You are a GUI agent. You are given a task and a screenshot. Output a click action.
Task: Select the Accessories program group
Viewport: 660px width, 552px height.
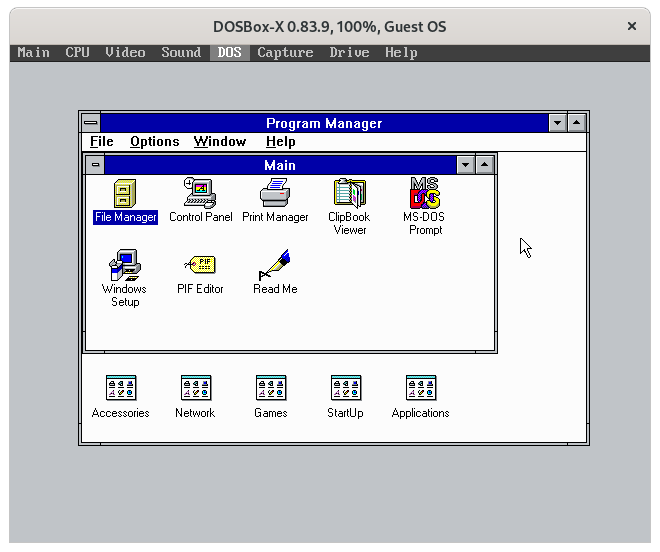[x=121, y=388]
